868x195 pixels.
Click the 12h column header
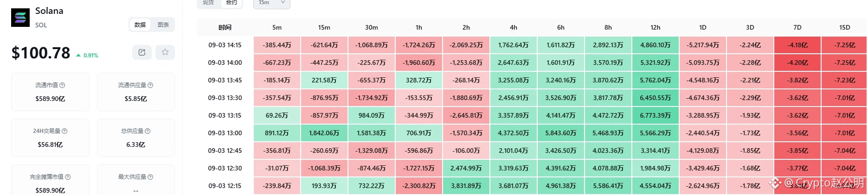[x=656, y=27]
